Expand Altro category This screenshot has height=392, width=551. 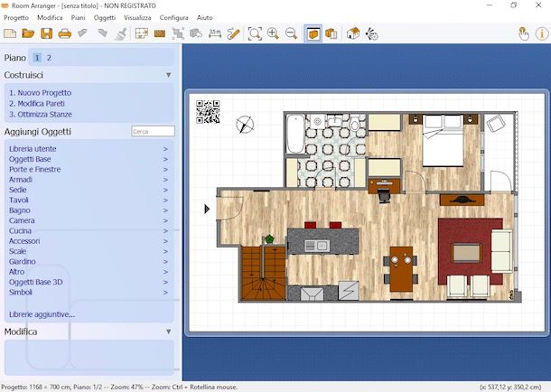(89, 272)
